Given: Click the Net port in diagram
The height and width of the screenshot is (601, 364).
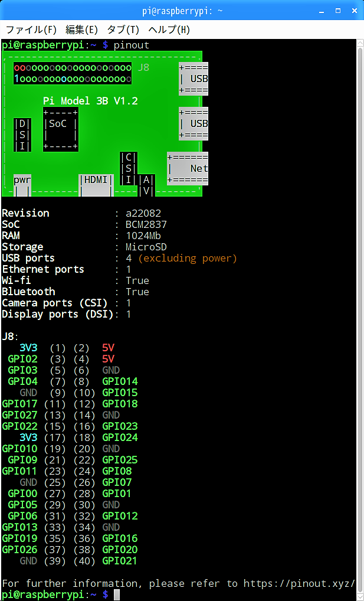Looking at the screenshot, I should pyautogui.click(x=188, y=168).
